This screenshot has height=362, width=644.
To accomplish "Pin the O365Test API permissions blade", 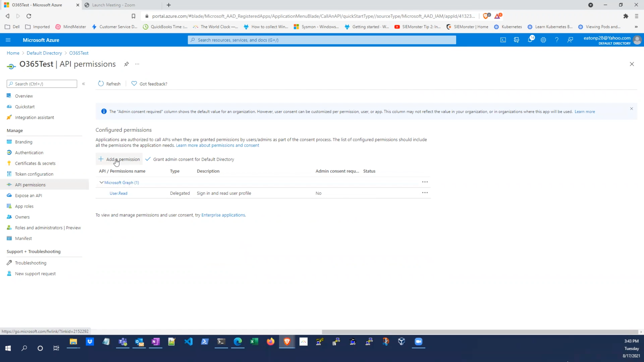I will click(x=126, y=64).
